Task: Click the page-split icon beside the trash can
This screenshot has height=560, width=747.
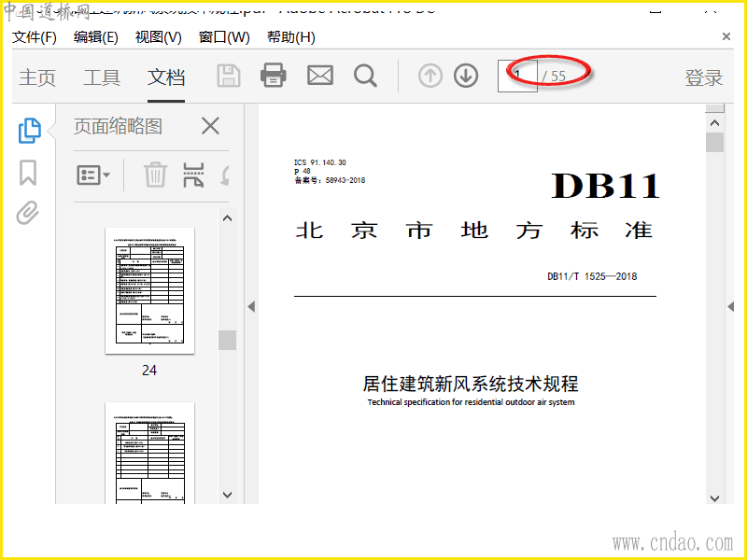Action: 193,175
